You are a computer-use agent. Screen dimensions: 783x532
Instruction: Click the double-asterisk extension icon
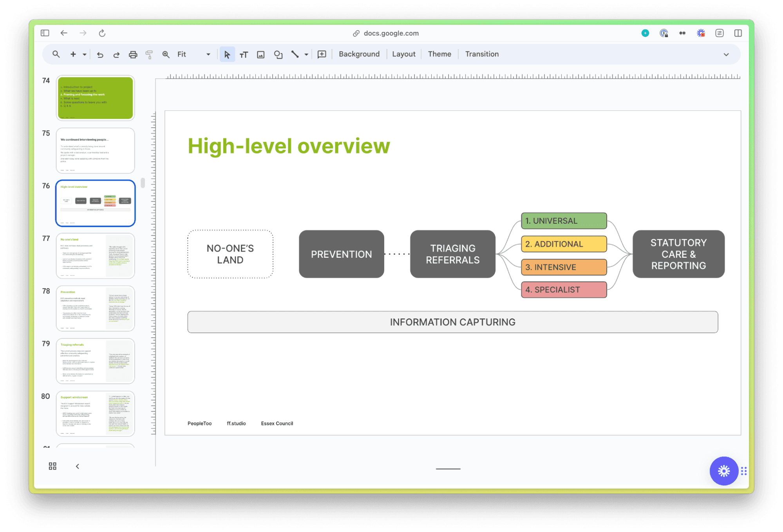(682, 33)
